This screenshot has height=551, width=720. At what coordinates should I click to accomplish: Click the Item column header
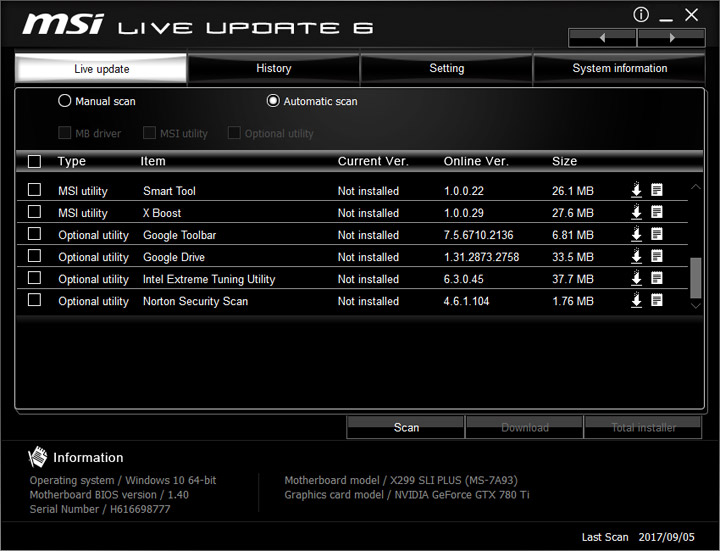[x=153, y=161]
